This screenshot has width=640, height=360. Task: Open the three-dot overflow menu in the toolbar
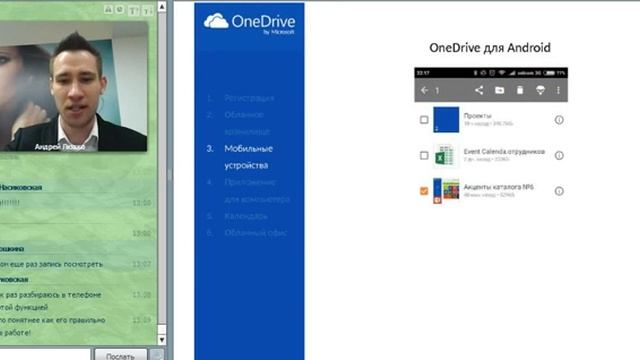pyautogui.click(x=558, y=90)
